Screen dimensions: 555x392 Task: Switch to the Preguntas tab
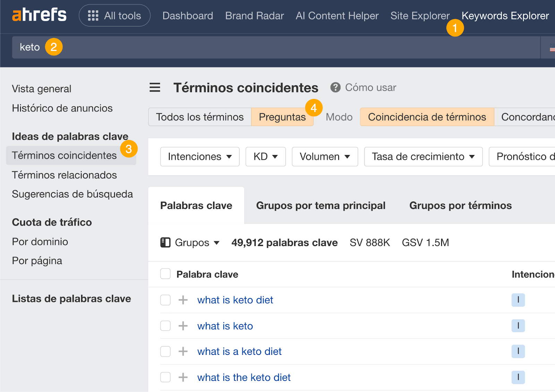coord(282,117)
